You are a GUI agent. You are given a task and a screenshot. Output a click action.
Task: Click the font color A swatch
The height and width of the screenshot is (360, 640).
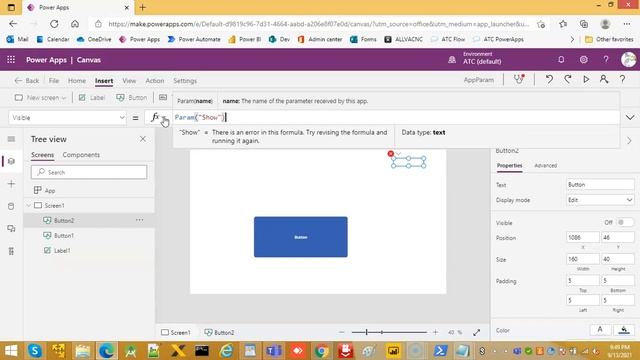[600, 330]
